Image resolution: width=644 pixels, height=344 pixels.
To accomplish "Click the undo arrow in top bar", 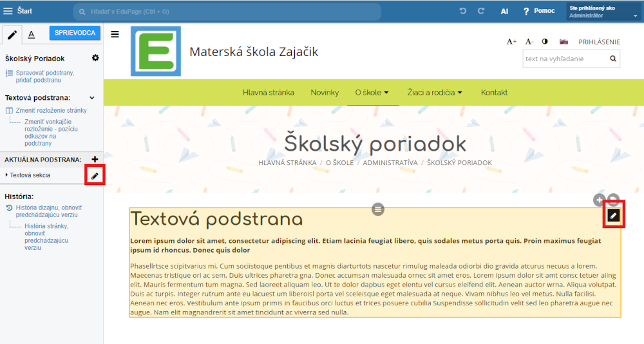I will point(462,12).
